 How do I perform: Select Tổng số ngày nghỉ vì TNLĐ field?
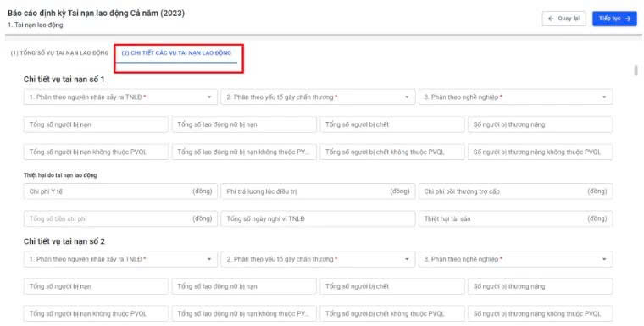pos(318,218)
